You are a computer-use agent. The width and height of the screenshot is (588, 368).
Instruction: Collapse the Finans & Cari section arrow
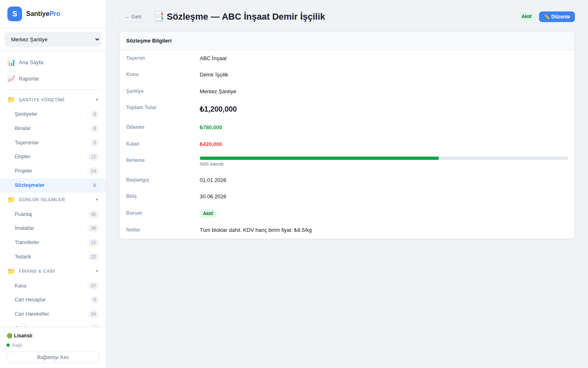(x=97, y=271)
